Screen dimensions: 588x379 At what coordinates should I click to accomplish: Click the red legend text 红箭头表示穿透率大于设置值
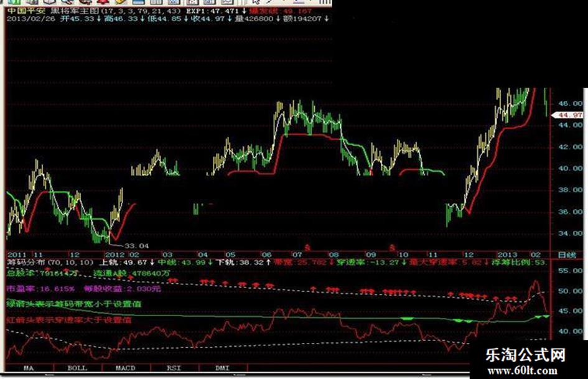click(69, 320)
